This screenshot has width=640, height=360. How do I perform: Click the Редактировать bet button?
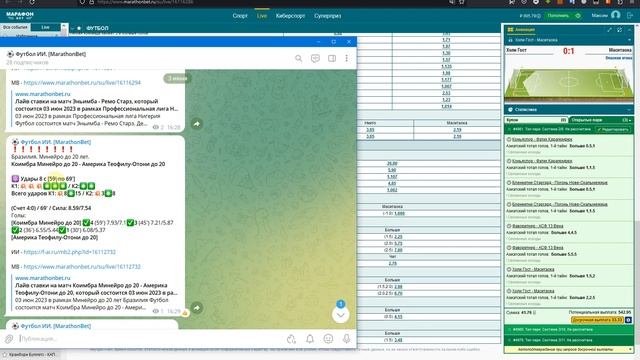click(612, 129)
